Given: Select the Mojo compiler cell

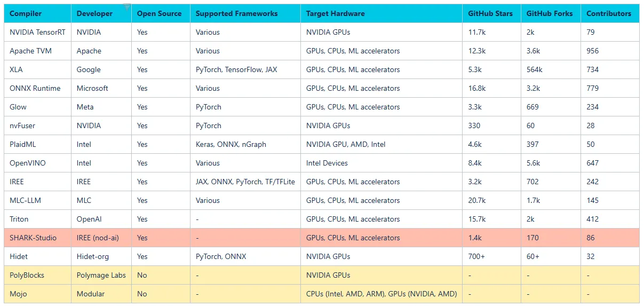Looking at the screenshot, I should pyautogui.click(x=38, y=294).
